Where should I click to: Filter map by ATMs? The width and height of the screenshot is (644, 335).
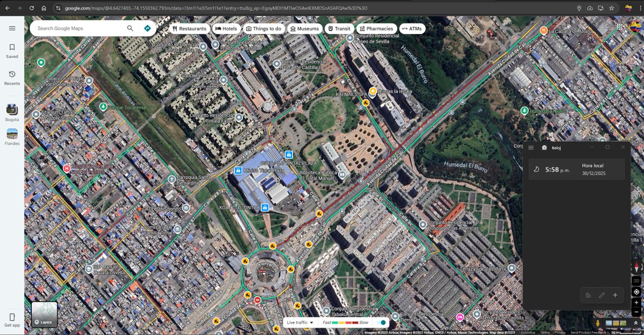412,29
